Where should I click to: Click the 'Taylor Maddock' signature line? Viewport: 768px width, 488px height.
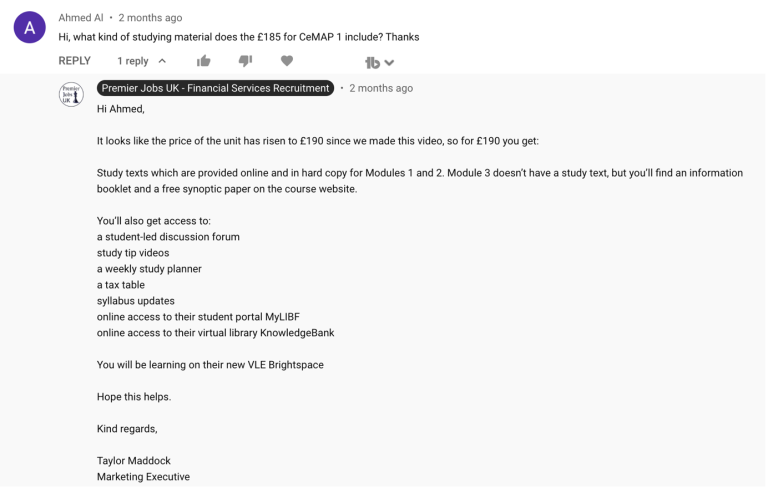pos(136,461)
